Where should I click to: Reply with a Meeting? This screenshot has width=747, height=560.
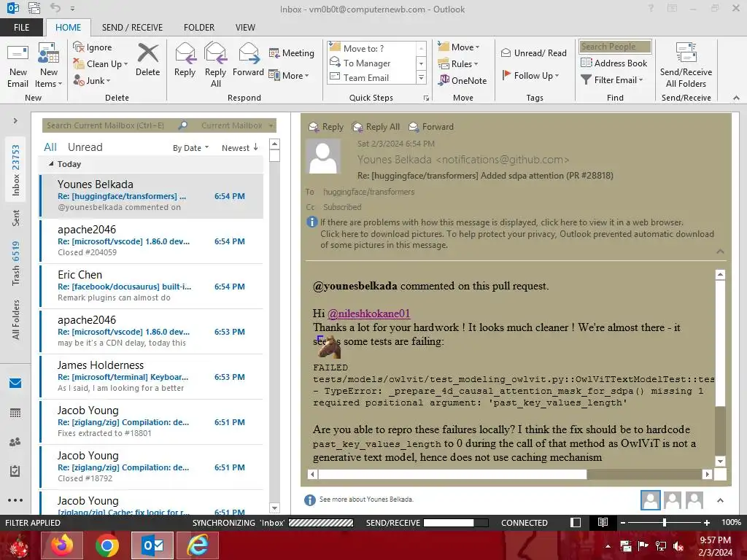coord(292,52)
